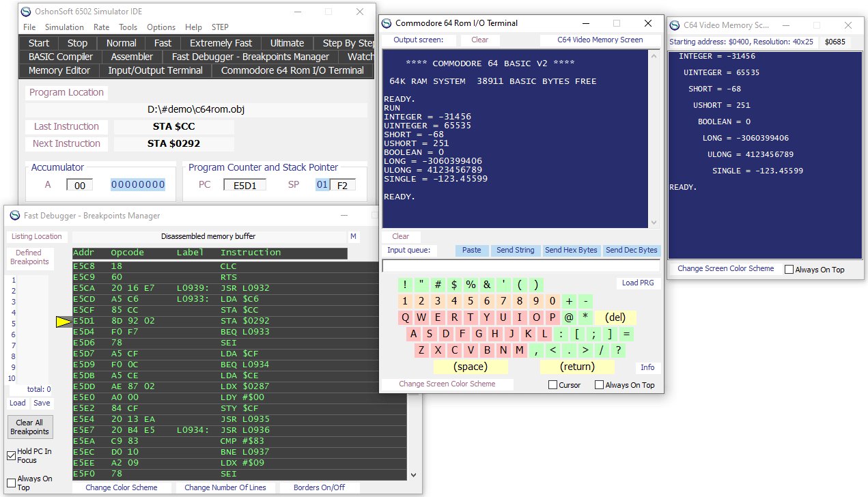Viewport: 868px width, 497px height.
Task: Click the % key on the virtual keyboard
Action: click(x=471, y=285)
